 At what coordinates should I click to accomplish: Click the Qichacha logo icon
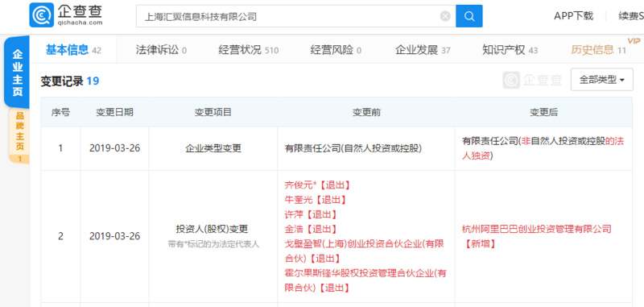pyautogui.click(x=42, y=15)
